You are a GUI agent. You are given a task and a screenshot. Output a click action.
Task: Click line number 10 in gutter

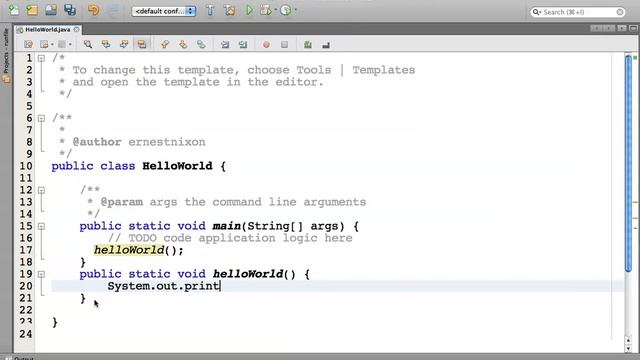click(26, 166)
